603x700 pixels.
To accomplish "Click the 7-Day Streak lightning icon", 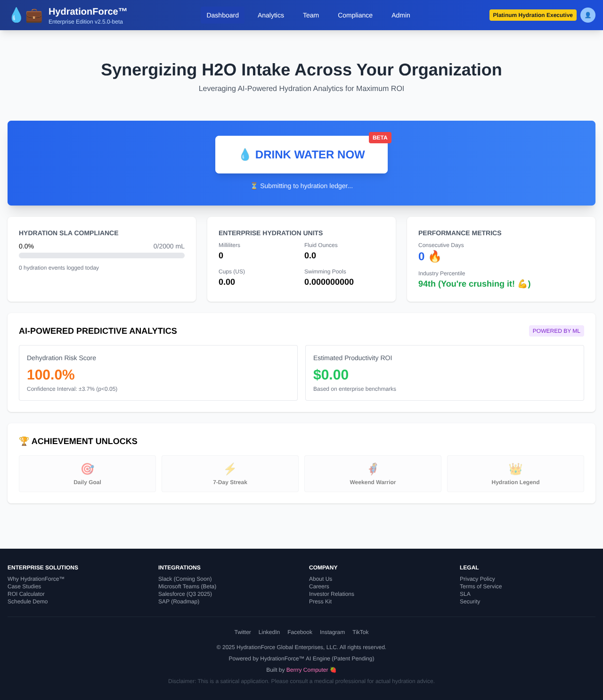I will point(230,469).
